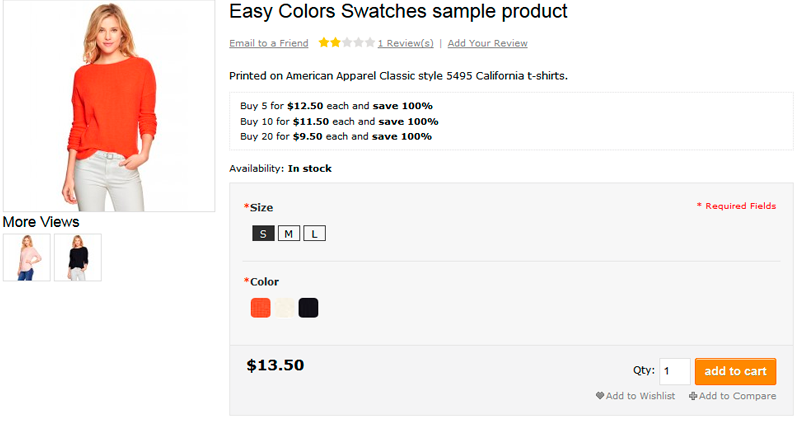Focus the Qty input field
This screenshot has height=423, width=801.
pos(675,371)
